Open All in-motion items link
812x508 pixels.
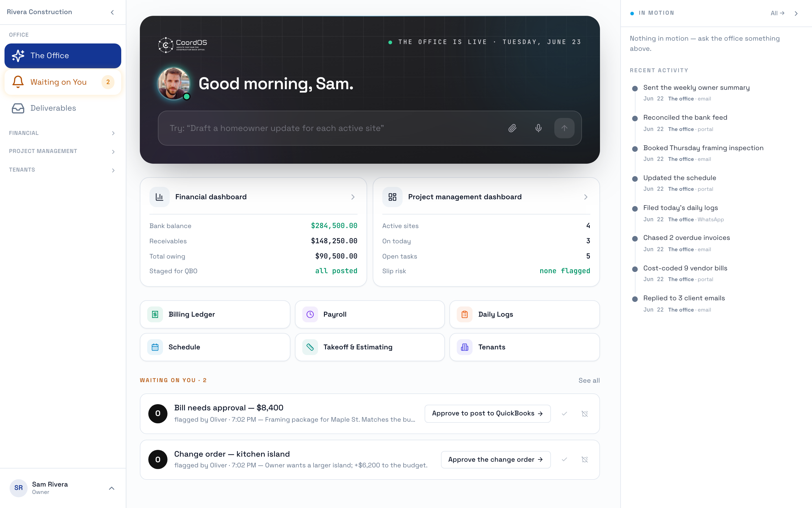click(x=777, y=13)
